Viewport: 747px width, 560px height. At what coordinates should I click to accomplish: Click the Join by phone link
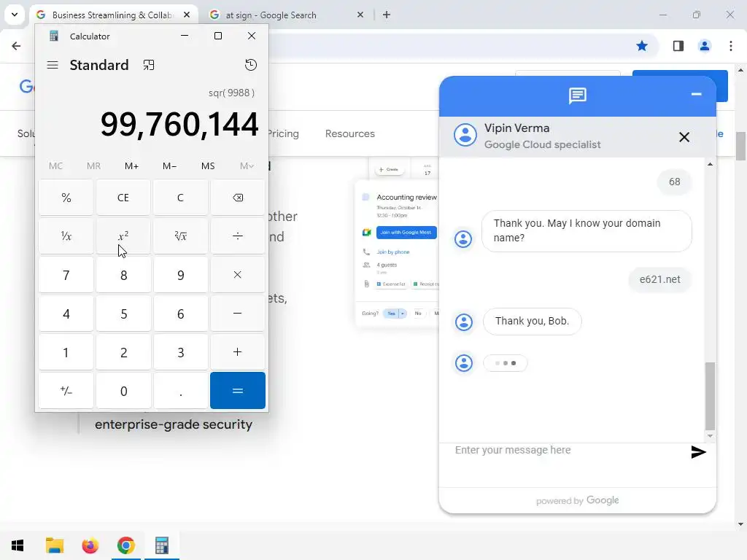[392, 252]
